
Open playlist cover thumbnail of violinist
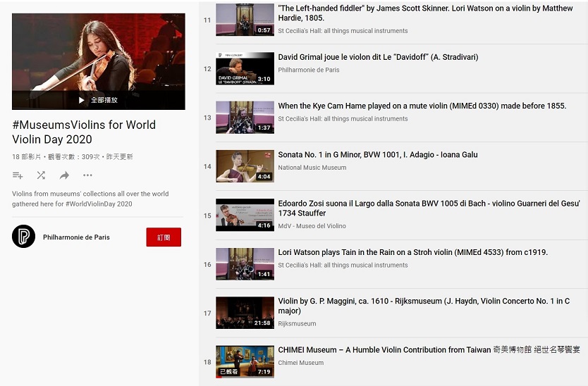[99, 61]
